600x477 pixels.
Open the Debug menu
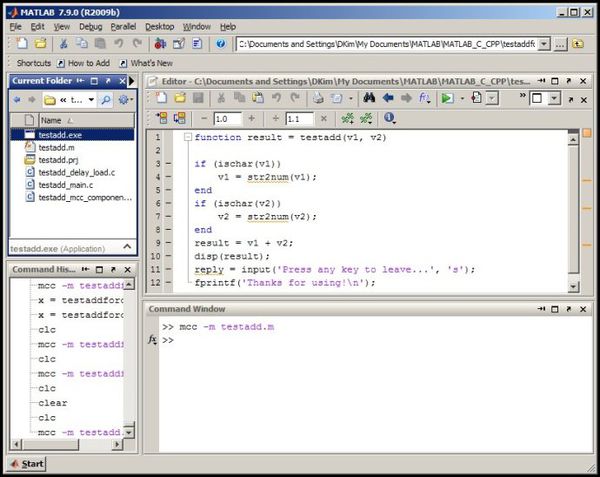coord(91,27)
